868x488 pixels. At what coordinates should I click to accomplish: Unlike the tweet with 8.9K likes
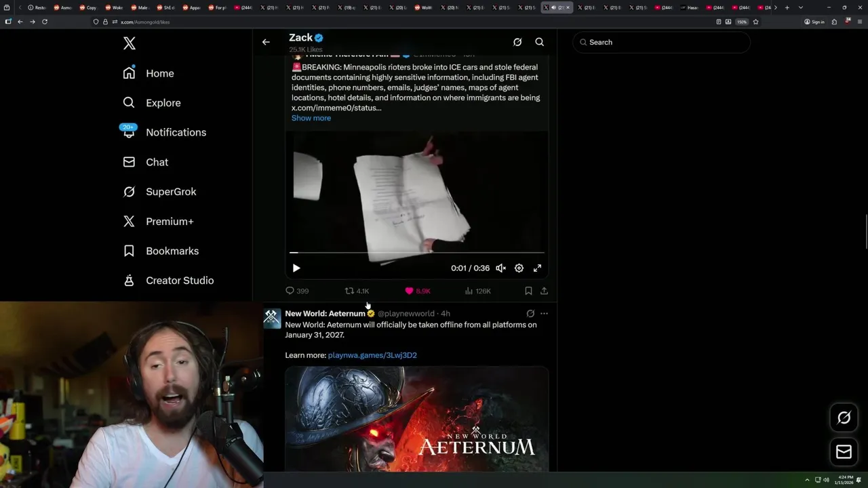417,291
